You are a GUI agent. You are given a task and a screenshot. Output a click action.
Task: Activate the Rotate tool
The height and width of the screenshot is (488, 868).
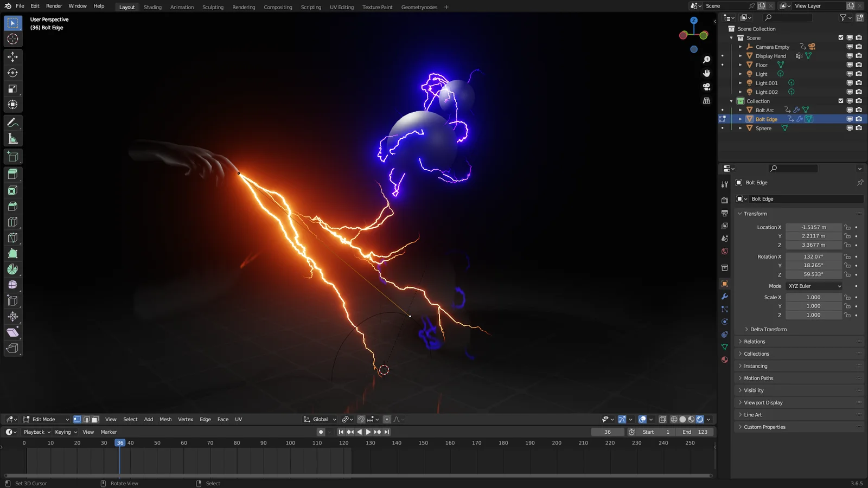point(12,73)
